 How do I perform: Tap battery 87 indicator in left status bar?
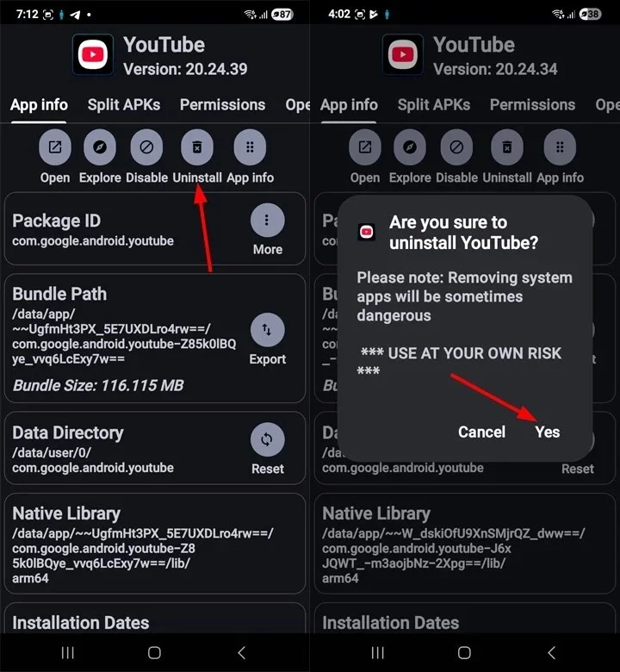click(282, 15)
